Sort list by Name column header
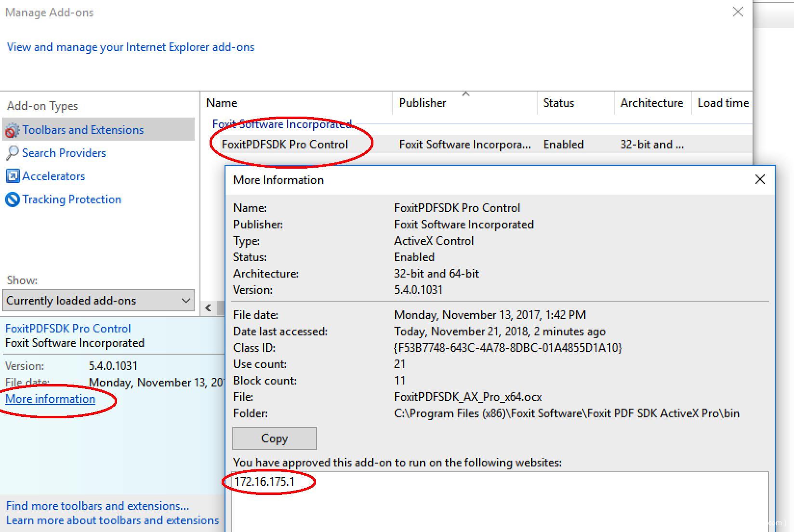Viewport: 794px width, 532px height. (222, 103)
